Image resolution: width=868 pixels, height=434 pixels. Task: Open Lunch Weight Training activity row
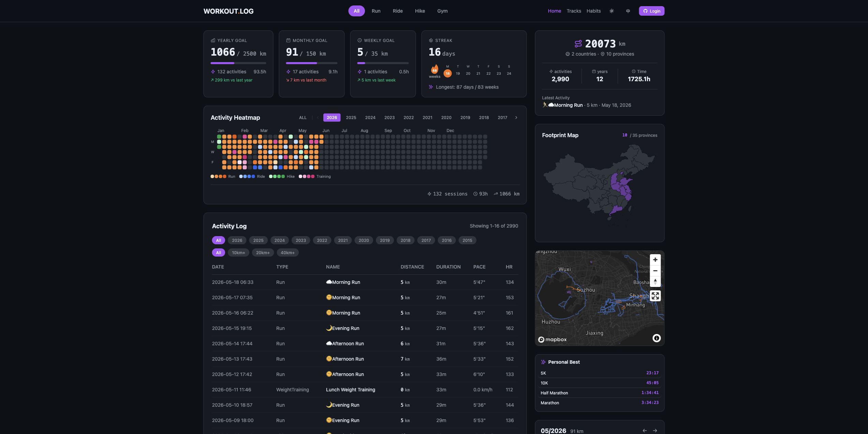365,390
